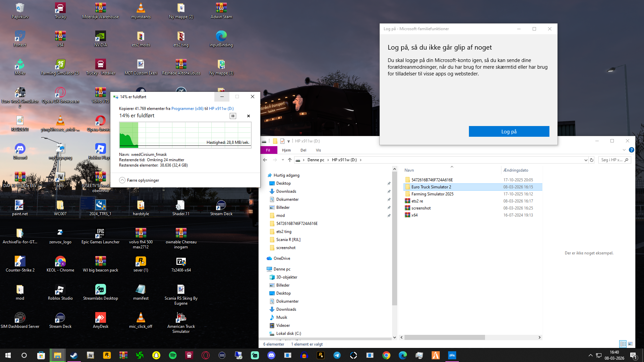Cancel the copy with the X icon
This screenshot has width=644, height=362.
pos(249,116)
